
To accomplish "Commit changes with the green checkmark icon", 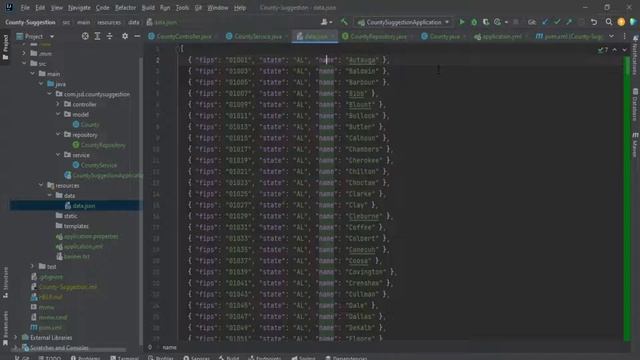I will pos(557,22).
